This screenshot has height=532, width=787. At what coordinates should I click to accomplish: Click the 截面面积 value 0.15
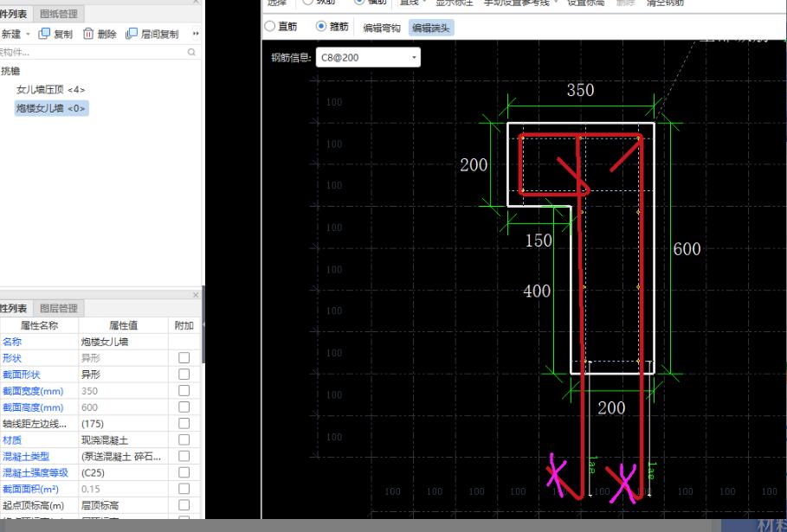pos(124,489)
